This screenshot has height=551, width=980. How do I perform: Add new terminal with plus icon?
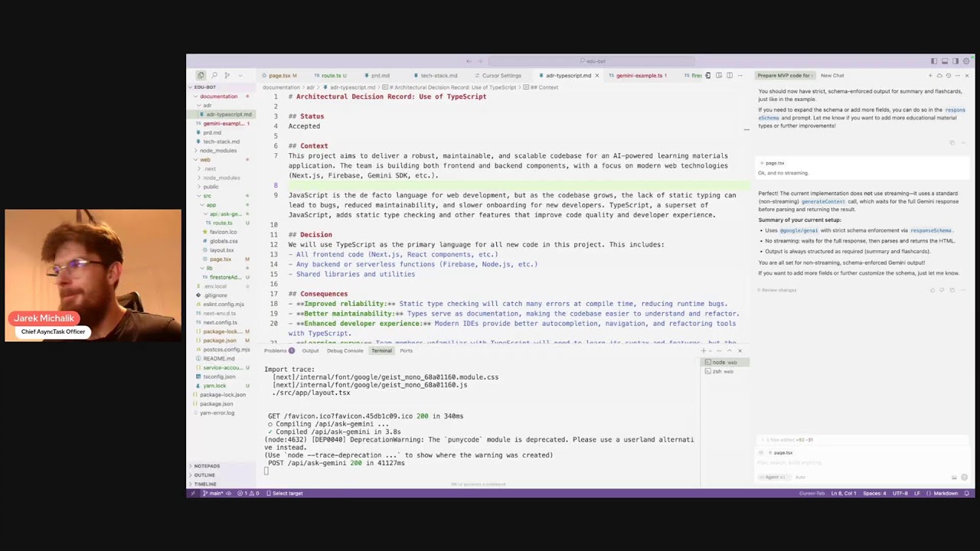point(704,350)
